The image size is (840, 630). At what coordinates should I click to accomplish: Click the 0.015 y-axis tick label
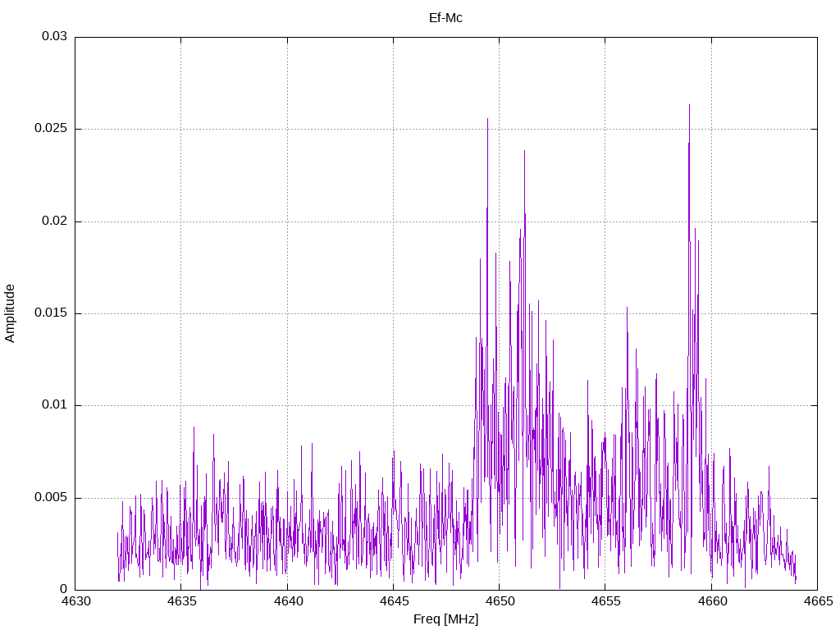pyautogui.click(x=52, y=313)
